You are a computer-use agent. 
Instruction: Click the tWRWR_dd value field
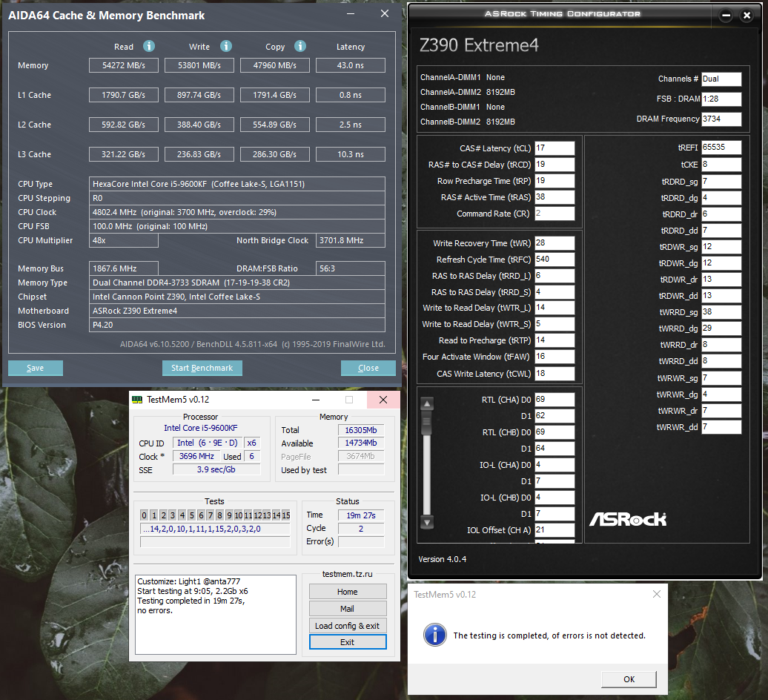[721, 427]
